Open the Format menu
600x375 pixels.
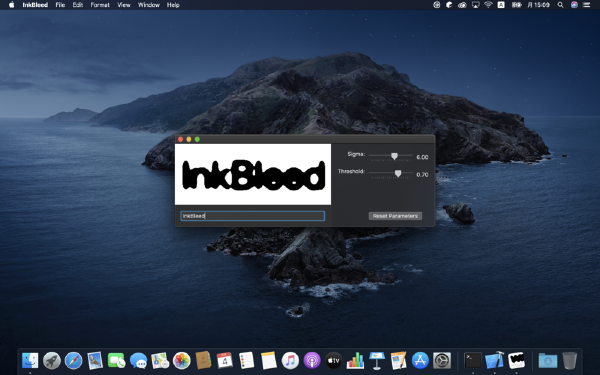point(100,5)
